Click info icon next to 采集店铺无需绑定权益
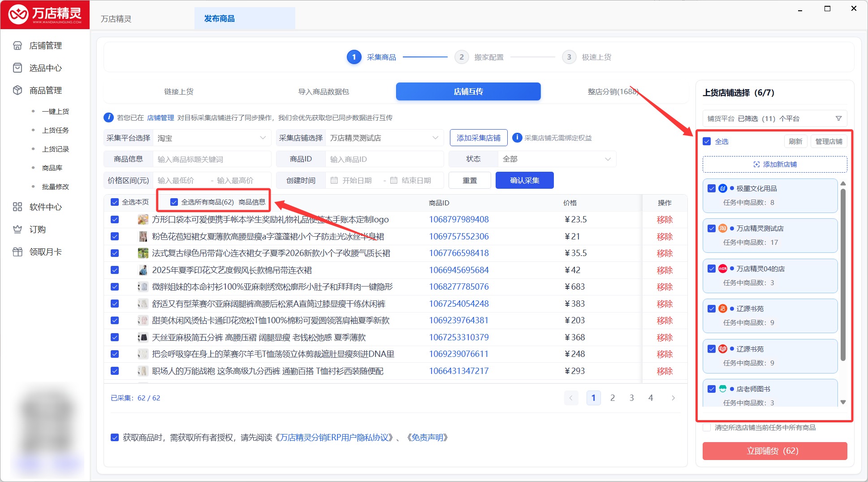The width and height of the screenshot is (868, 482). click(x=517, y=138)
